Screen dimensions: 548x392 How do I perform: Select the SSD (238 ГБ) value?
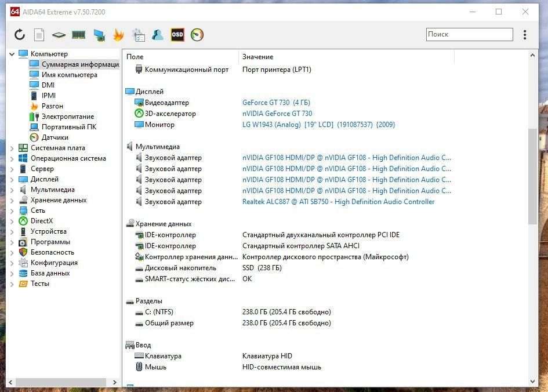262,268
